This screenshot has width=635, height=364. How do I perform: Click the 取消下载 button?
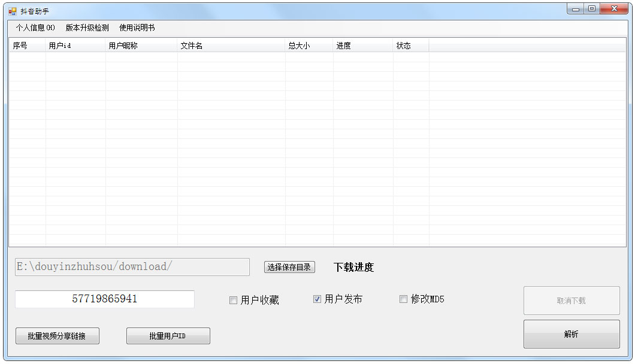[x=571, y=301]
